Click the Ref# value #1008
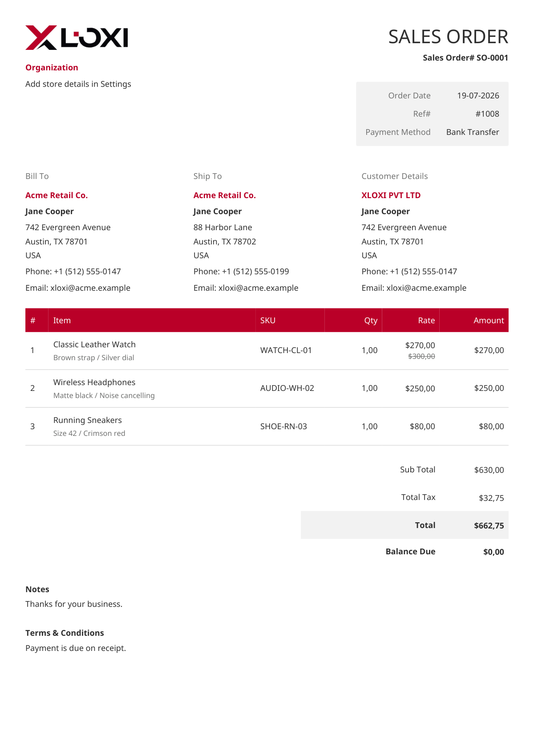The height and width of the screenshot is (756, 534). [487, 114]
